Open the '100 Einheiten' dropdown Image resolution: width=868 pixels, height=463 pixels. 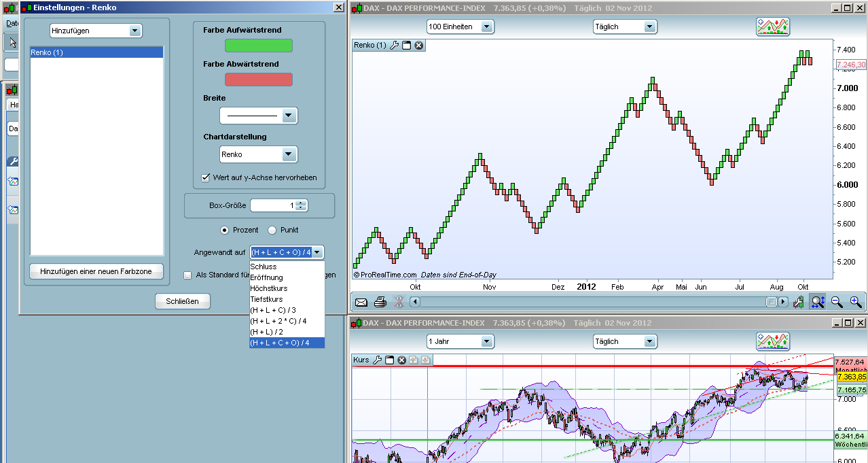click(x=486, y=27)
